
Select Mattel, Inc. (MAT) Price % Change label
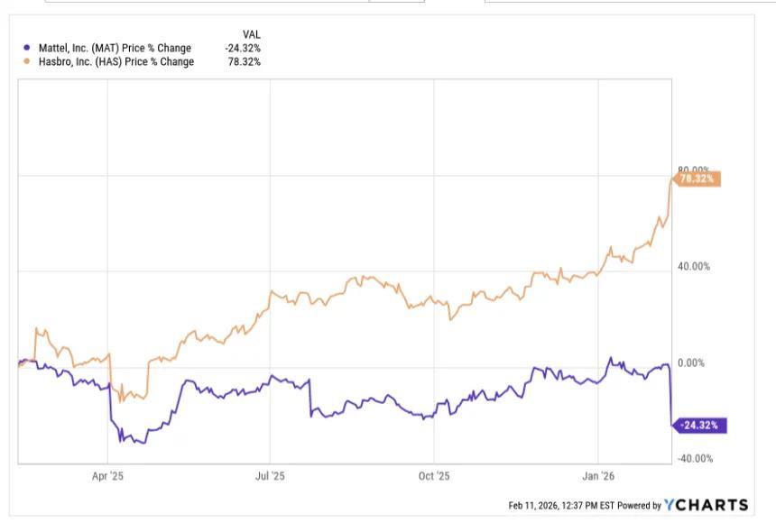(115, 48)
